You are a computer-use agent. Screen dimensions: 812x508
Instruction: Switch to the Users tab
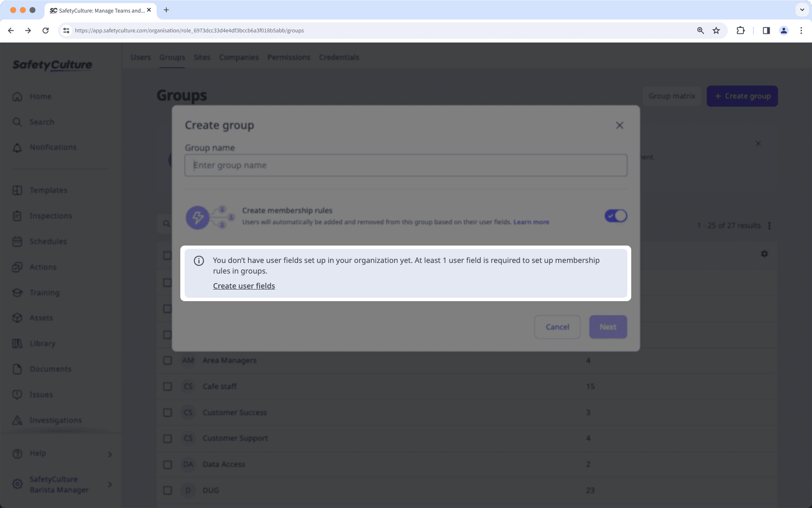coord(140,57)
